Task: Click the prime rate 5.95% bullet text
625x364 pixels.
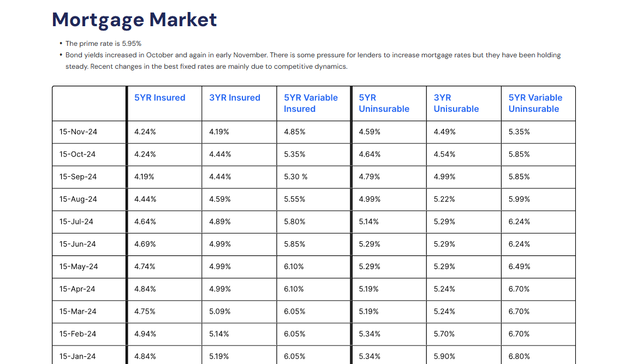Action: coord(104,43)
